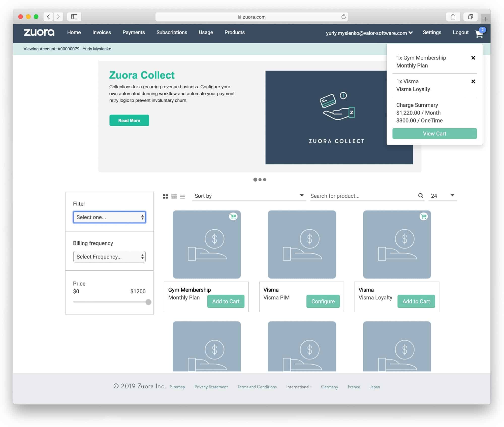The height and width of the screenshot is (427, 504).
Task: Go to Home in navigation
Action: pos(74,32)
